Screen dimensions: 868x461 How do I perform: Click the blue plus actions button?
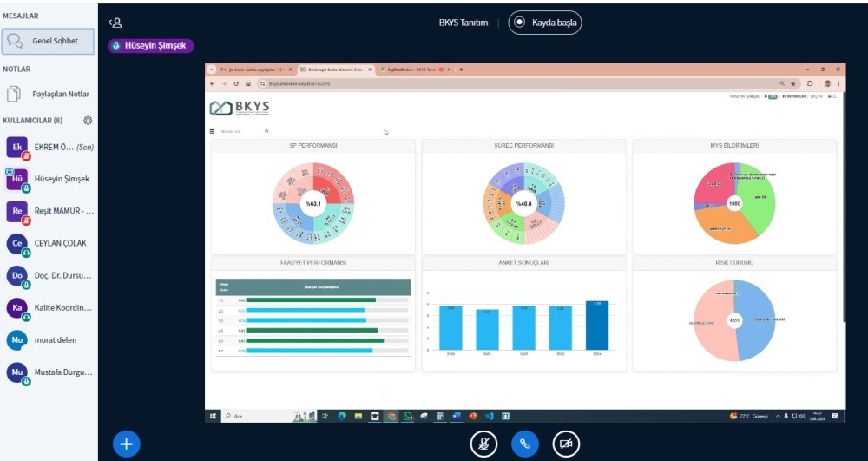click(x=127, y=444)
